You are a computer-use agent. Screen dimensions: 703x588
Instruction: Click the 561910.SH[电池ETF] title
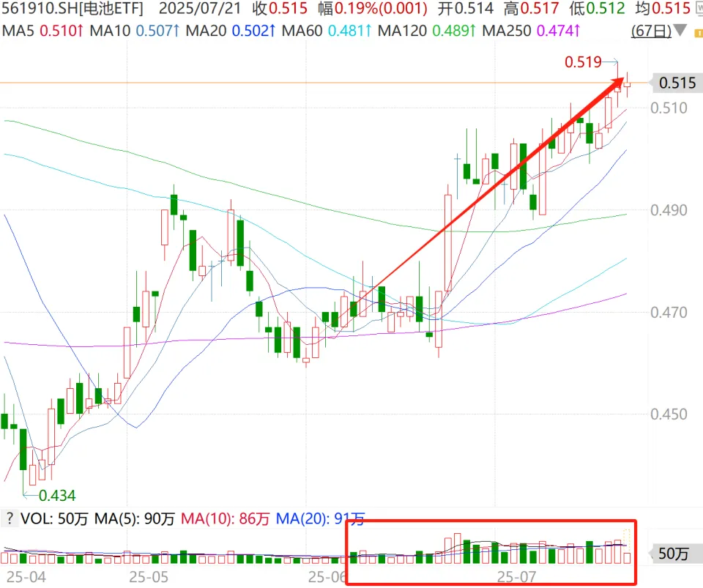pyautogui.click(x=72, y=9)
